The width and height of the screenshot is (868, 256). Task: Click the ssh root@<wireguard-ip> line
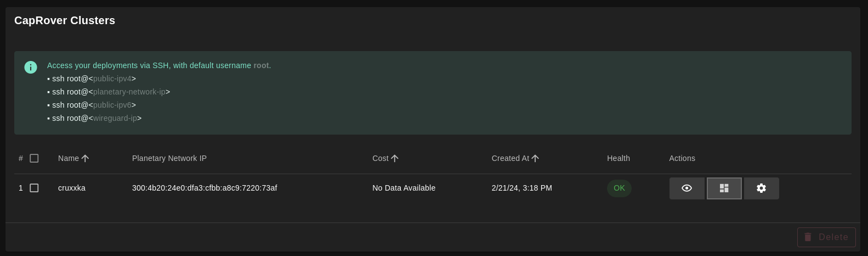[x=94, y=118]
